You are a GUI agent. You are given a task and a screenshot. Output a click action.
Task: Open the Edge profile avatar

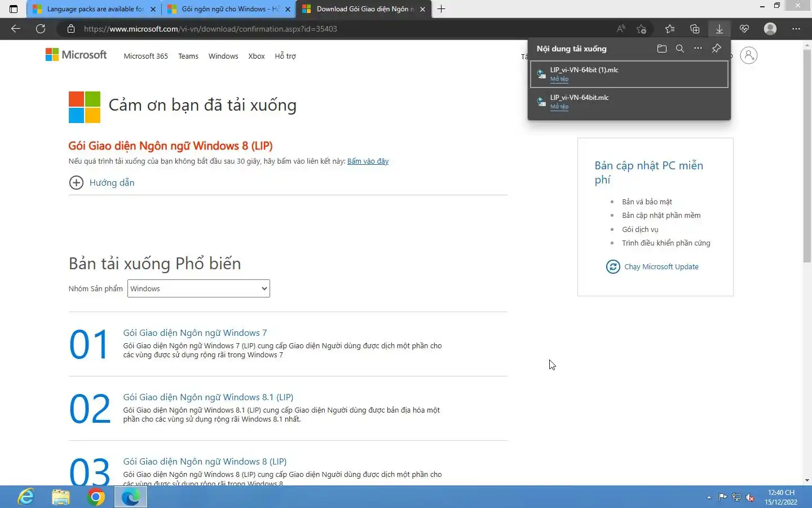(x=770, y=29)
